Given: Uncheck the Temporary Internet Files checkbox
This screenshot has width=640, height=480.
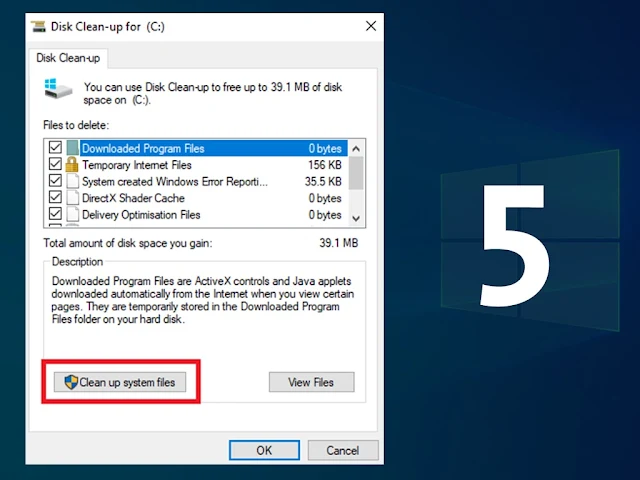Looking at the screenshot, I should [55, 164].
